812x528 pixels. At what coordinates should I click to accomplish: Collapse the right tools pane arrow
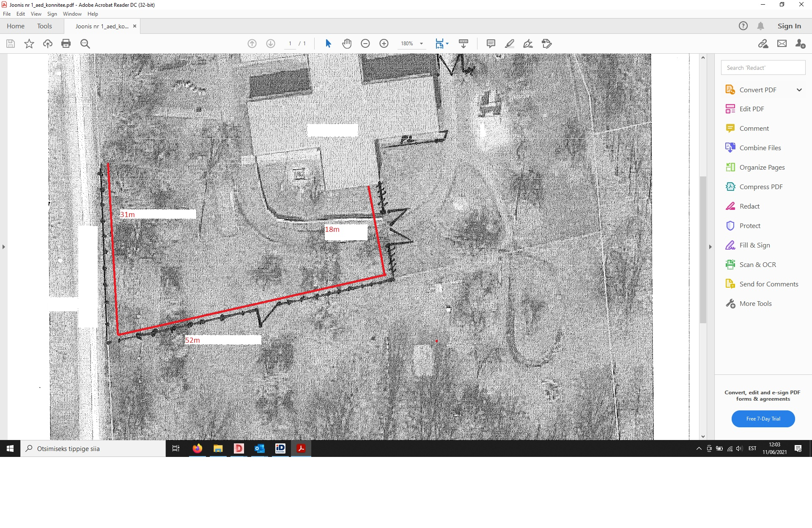pos(710,247)
